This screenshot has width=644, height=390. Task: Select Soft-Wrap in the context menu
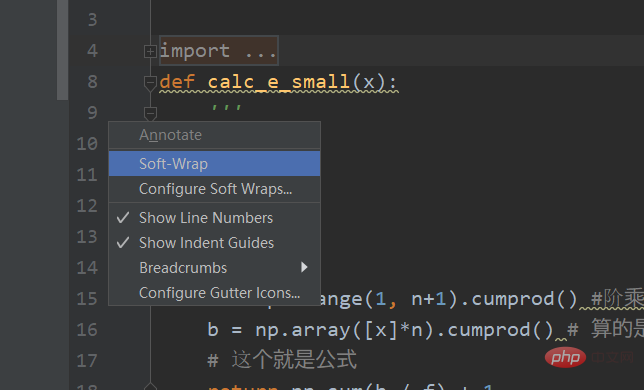click(x=214, y=163)
